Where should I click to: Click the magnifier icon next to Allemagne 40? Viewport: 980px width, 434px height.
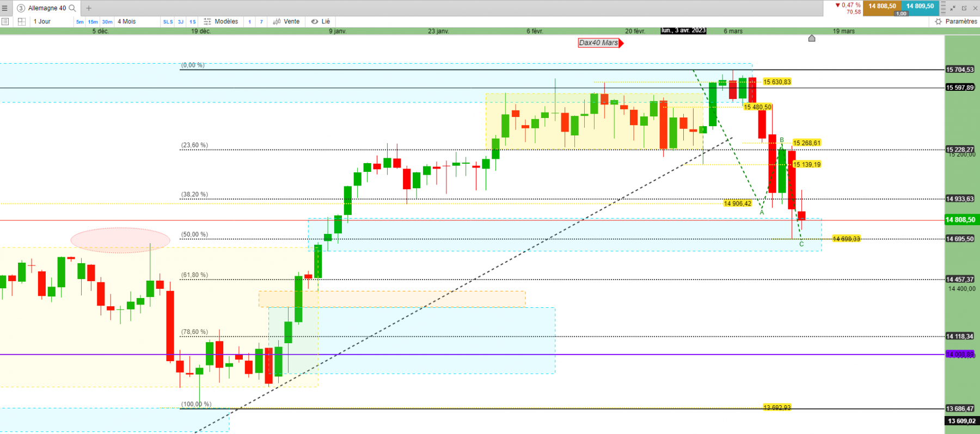pos(72,8)
